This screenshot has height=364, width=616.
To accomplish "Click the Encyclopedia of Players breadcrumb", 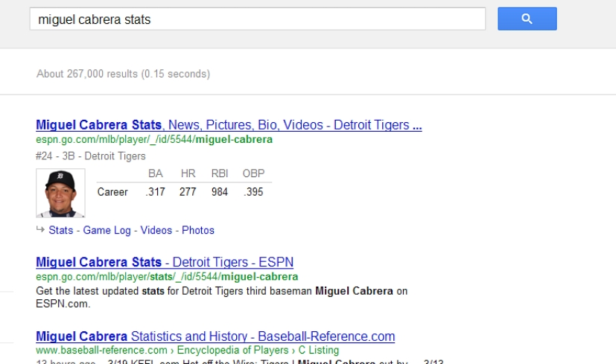I will [x=232, y=350].
